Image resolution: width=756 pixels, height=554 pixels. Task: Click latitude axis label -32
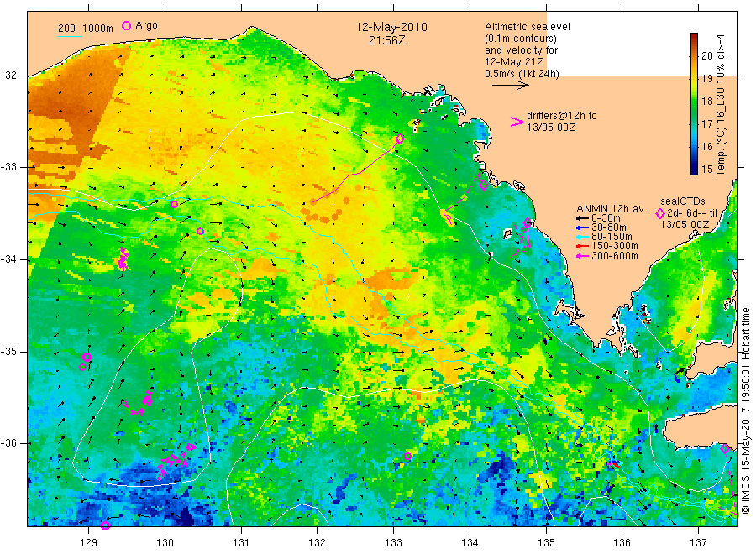tap(8, 76)
